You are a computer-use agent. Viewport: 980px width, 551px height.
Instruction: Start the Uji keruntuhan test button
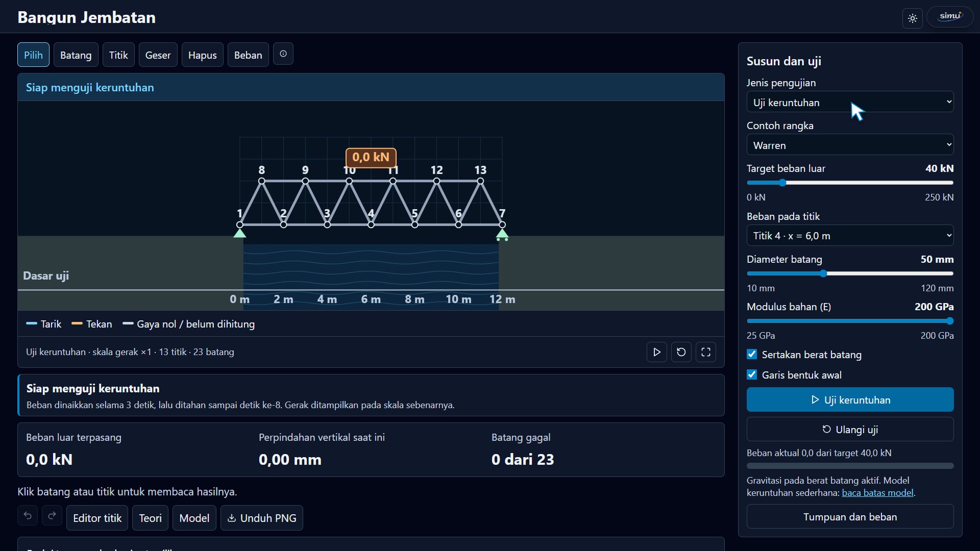point(850,400)
